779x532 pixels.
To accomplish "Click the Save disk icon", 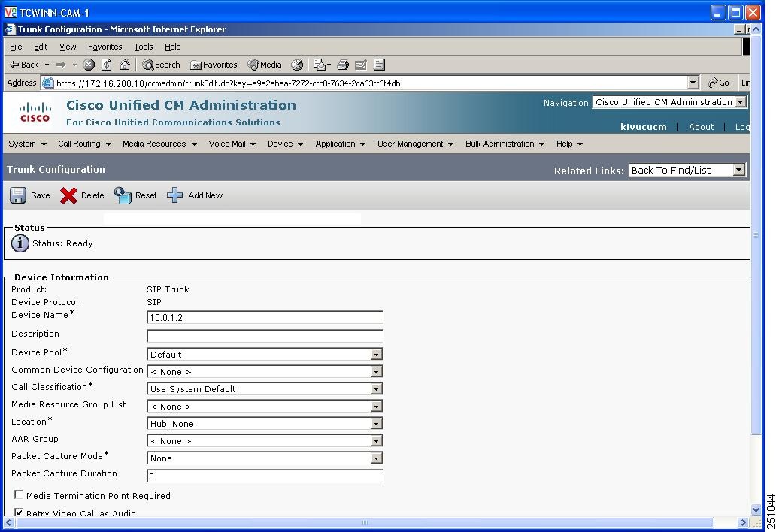I will [18, 195].
